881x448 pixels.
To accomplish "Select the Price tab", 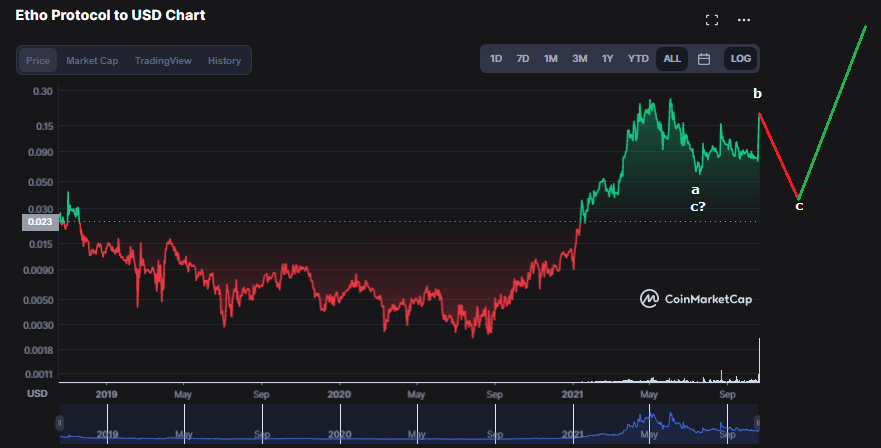I will pos(38,60).
